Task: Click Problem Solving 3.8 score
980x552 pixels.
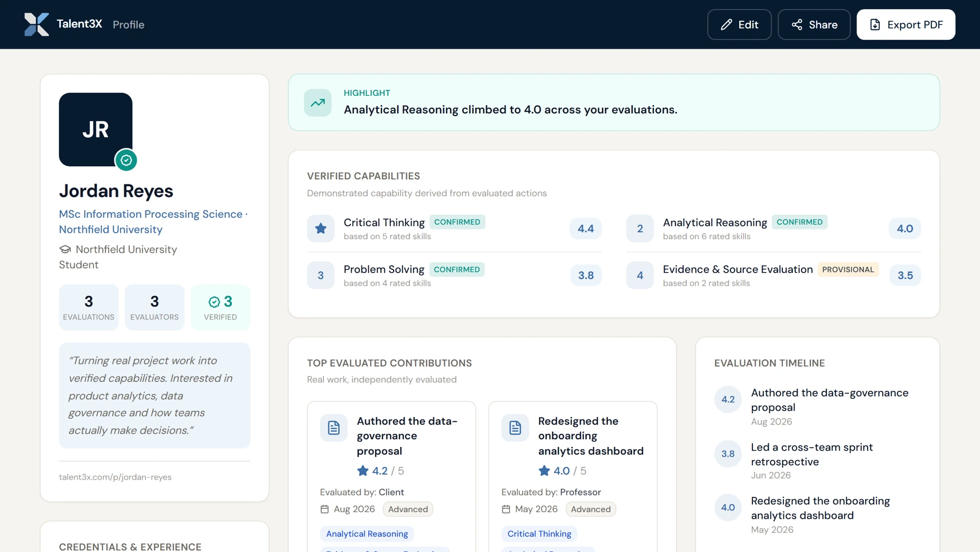Action: [586, 276]
